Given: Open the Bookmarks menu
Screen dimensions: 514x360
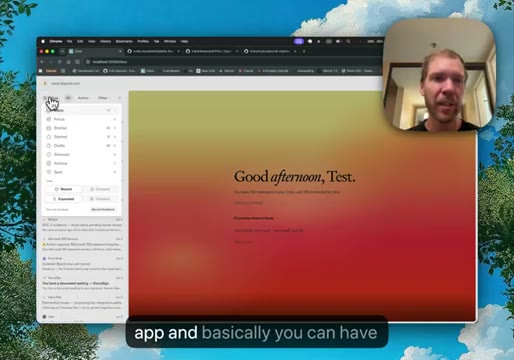Looking at the screenshot, I should (x=124, y=41).
